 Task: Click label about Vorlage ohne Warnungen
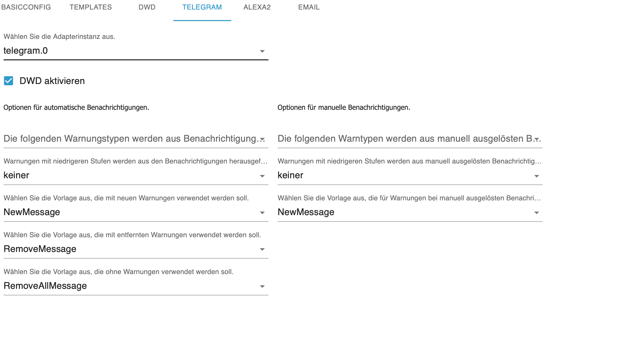click(119, 272)
